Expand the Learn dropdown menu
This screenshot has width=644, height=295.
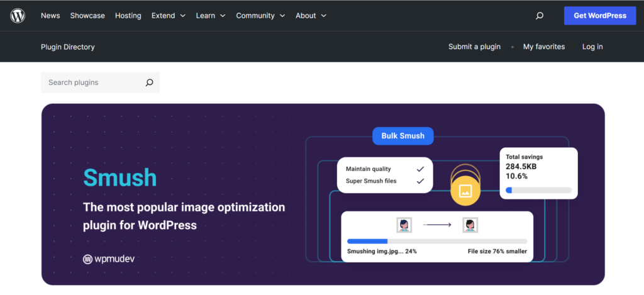[x=211, y=16]
